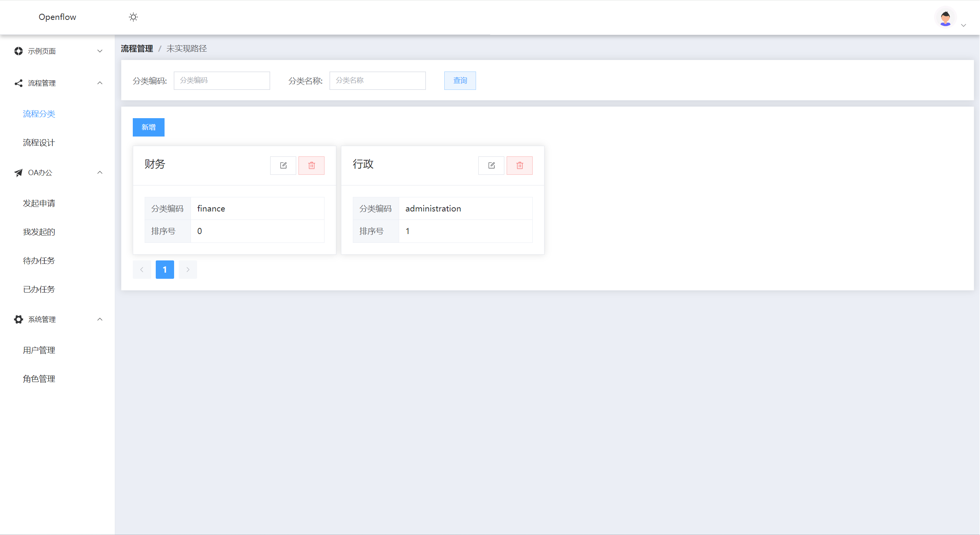This screenshot has height=535, width=980.
Task: Delete the 财务 category card
Action: tap(311, 166)
